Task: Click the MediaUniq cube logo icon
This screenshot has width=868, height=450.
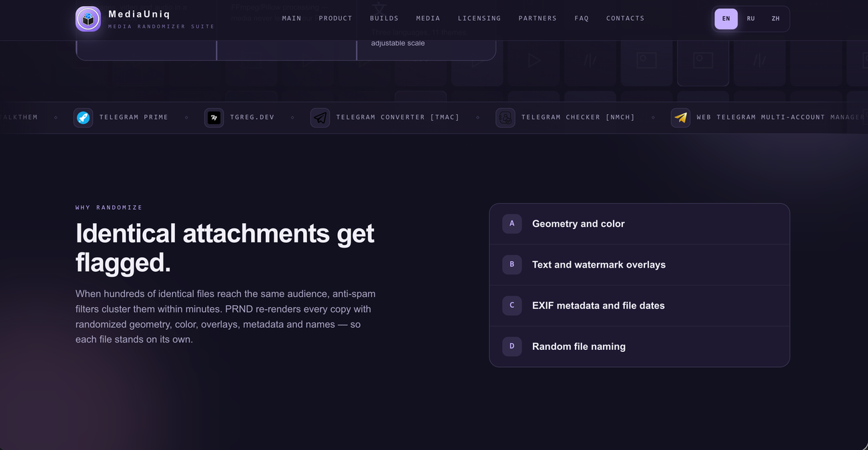Action: pos(88,19)
